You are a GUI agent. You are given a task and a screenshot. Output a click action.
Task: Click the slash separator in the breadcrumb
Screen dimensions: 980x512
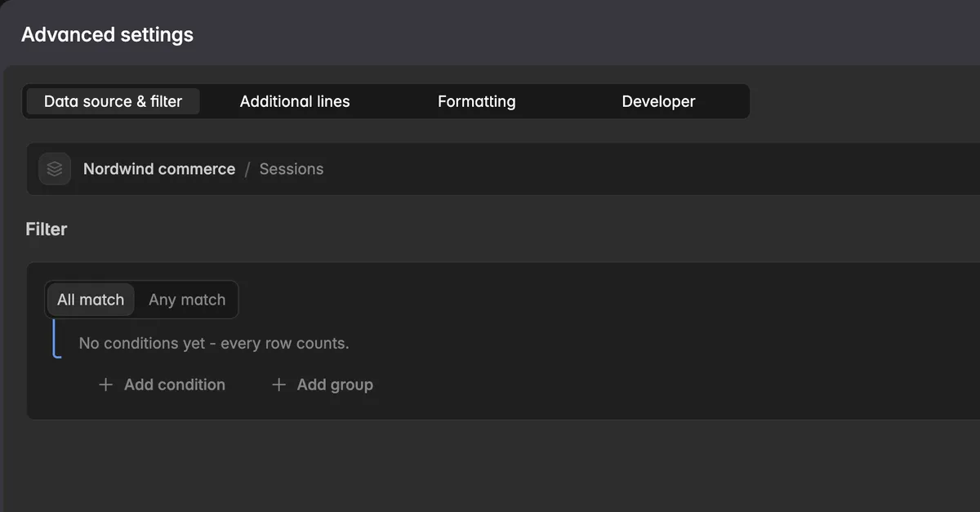point(247,169)
